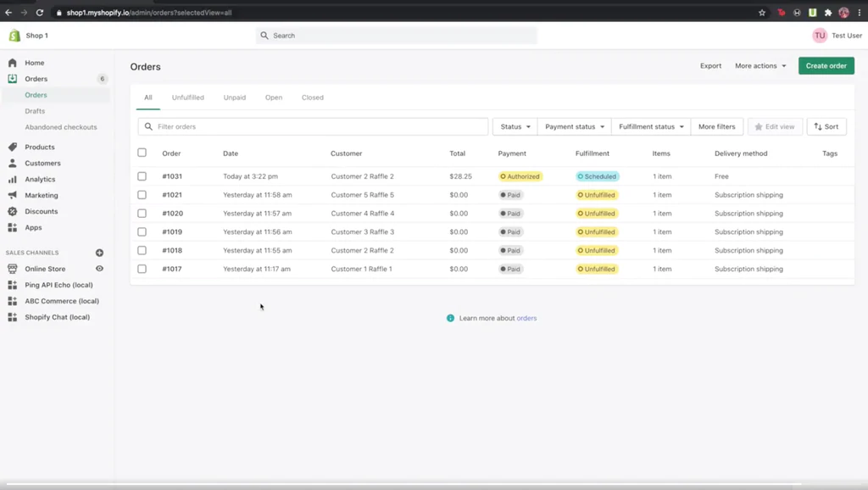868x490 pixels.
Task: Switch to the Unfulfilled tab
Action: click(x=187, y=97)
